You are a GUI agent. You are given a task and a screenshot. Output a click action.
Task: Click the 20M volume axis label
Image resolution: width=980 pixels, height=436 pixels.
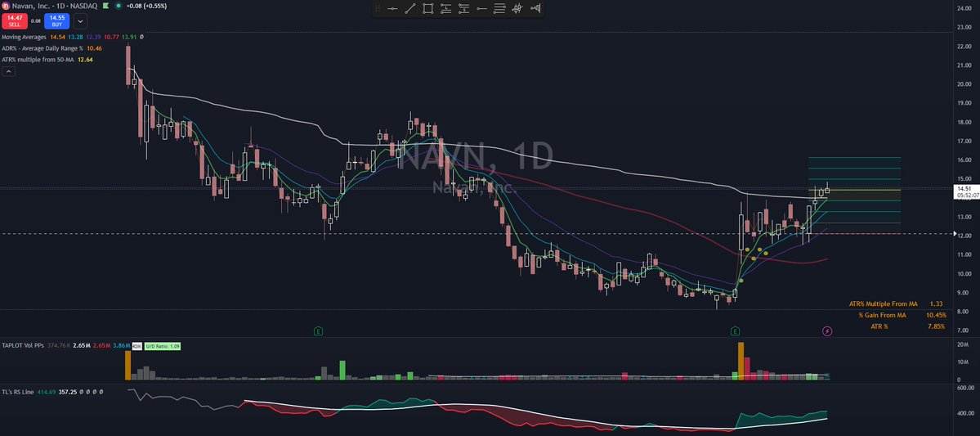[x=963, y=344]
